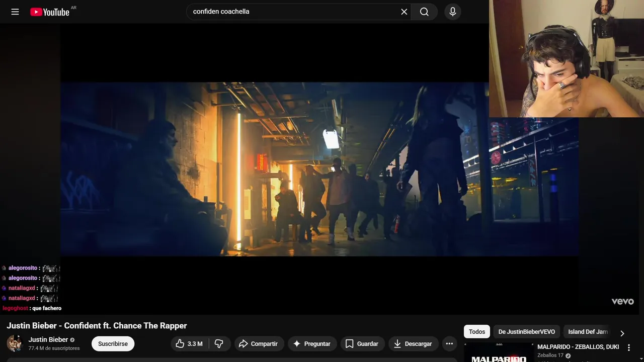Clear the search text with the X

click(404, 12)
